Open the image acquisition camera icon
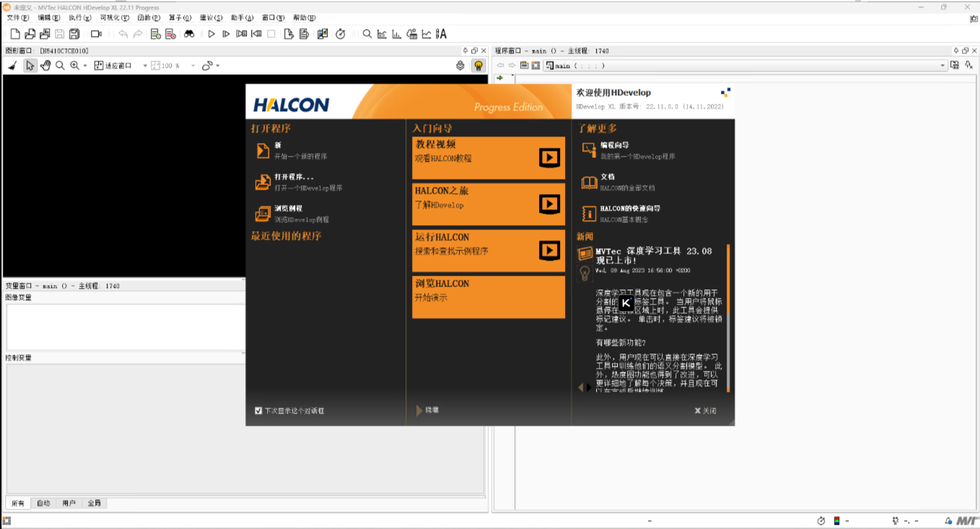 pyautogui.click(x=95, y=34)
